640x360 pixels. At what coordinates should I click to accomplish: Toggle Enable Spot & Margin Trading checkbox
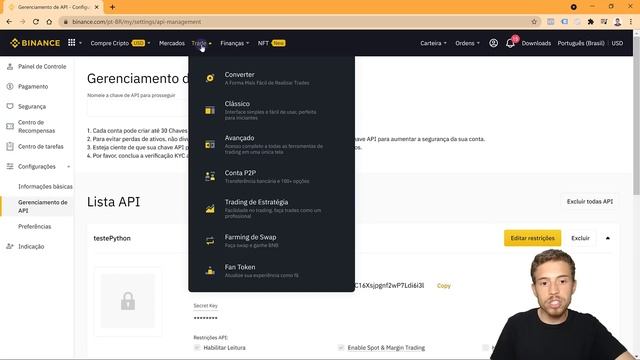point(341,347)
